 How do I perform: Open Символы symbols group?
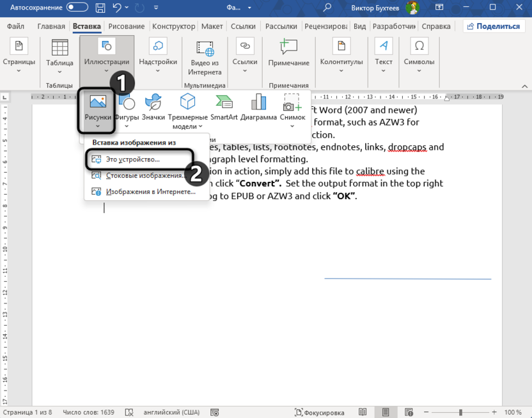[419, 53]
